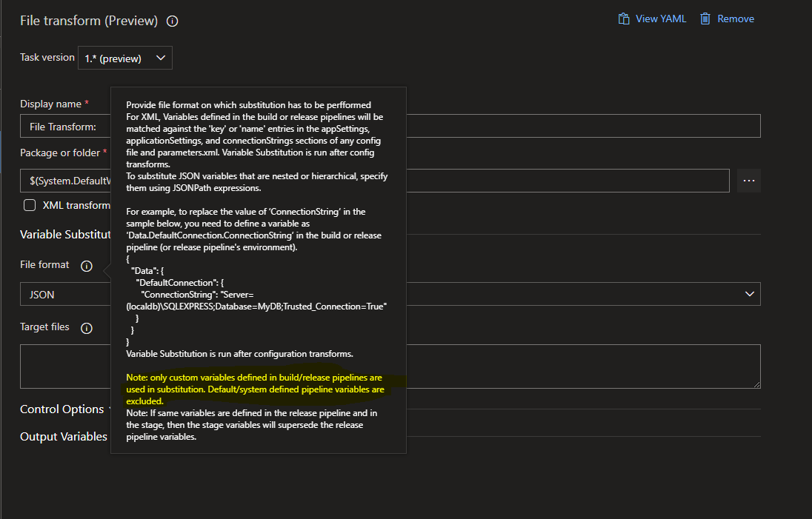Open the Task version dropdown
Image resolution: width=812 pixels, height=519 pixels.
coord(124,58)
